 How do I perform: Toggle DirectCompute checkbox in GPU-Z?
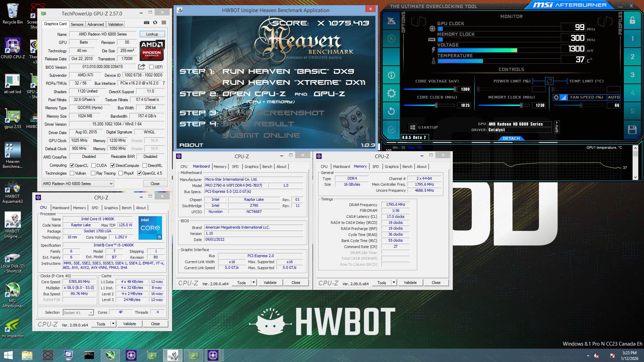(113, 166)
